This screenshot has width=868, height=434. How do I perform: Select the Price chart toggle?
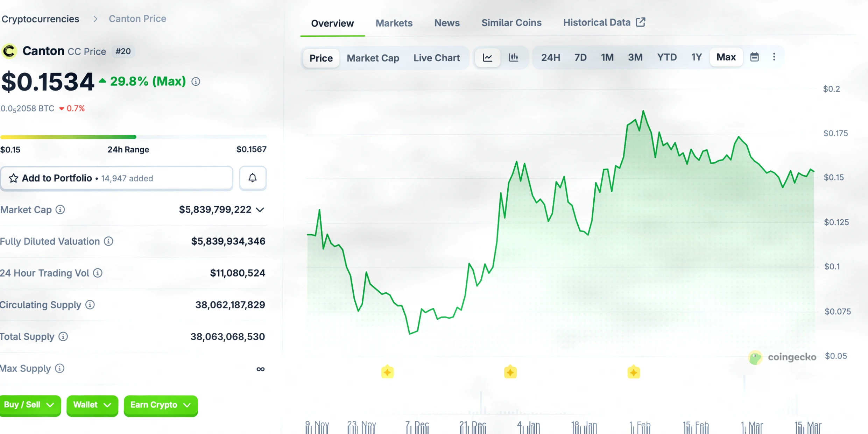click(321, 58)
